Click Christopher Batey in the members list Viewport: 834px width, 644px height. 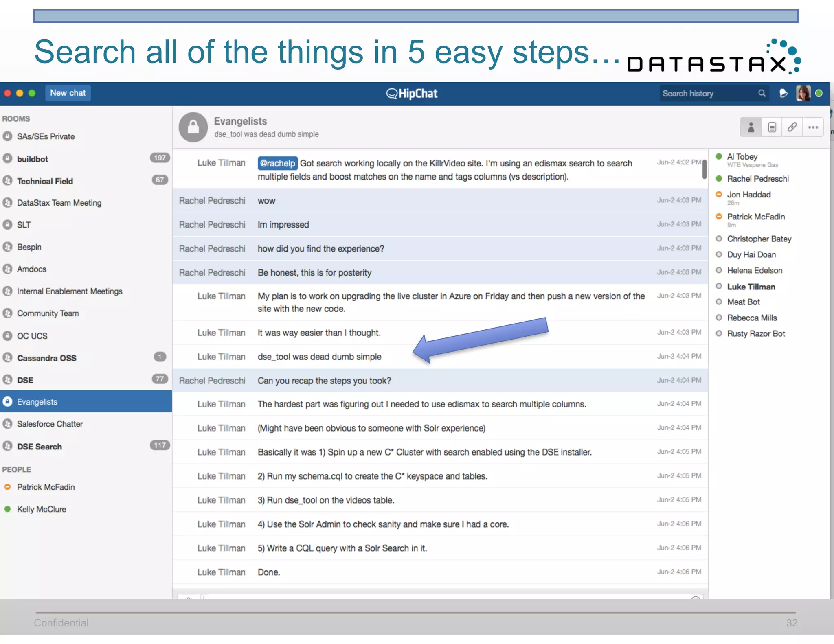[x=759, y=239]
